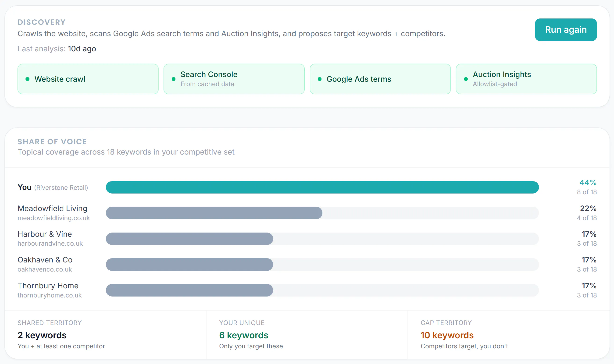Select the Search Console source card
Image resolution: width=614 pixels, height=364 pixels.
(234, 79)
